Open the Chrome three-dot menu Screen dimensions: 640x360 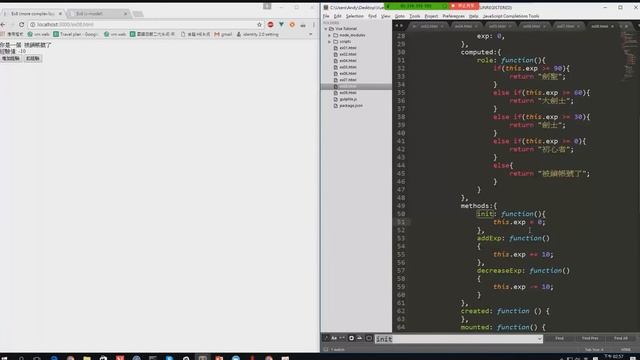pyautogui.click(x=314, y=24)
